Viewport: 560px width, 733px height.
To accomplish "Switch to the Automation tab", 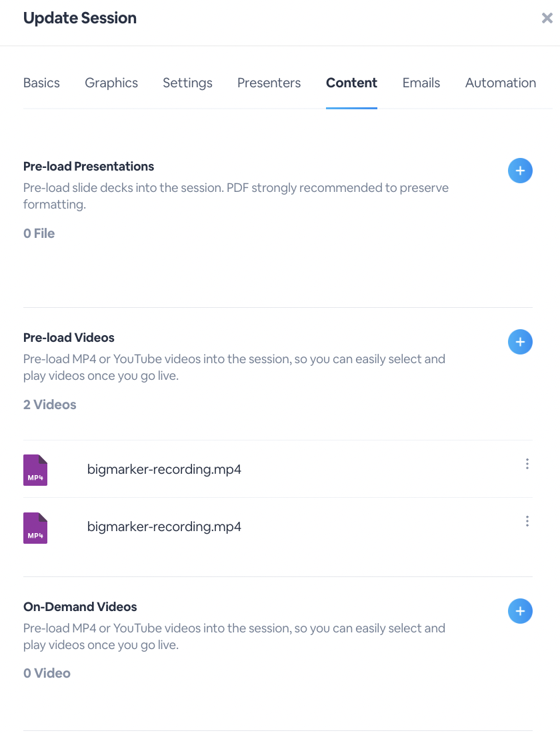I will (501, 83).
